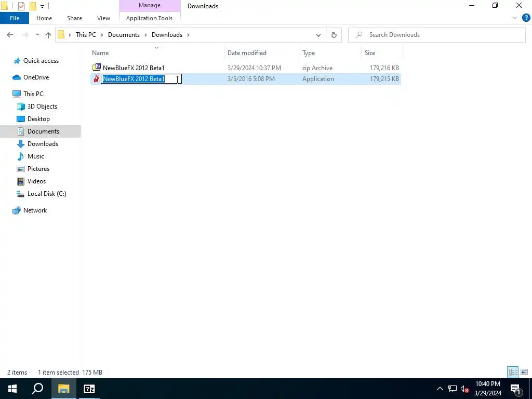This screenshot has width=532, height=399.
Task: Open Desktop folder in sidebar
Action: 38,119
